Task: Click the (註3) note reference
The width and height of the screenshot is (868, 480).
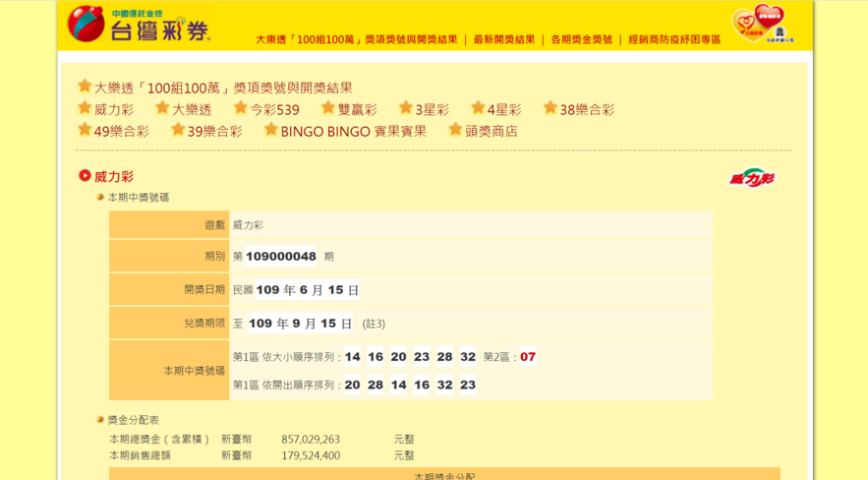Action: [374, 324]
